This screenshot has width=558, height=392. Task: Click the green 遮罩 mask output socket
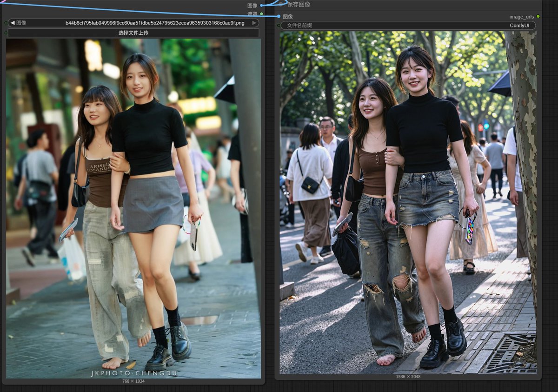pyautogui.click(x=262, y=13)
